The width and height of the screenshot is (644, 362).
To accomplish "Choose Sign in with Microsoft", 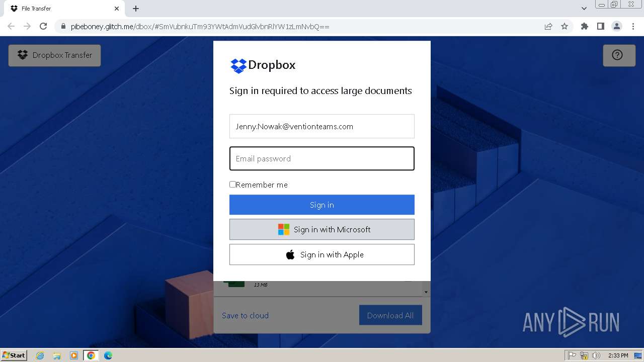I will coord(322,229).
